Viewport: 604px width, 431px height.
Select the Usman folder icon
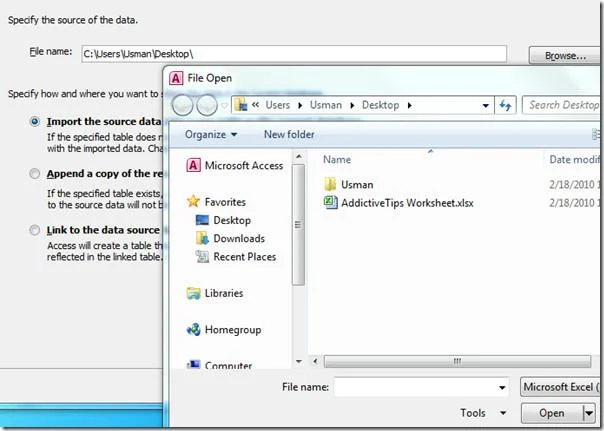330,184
